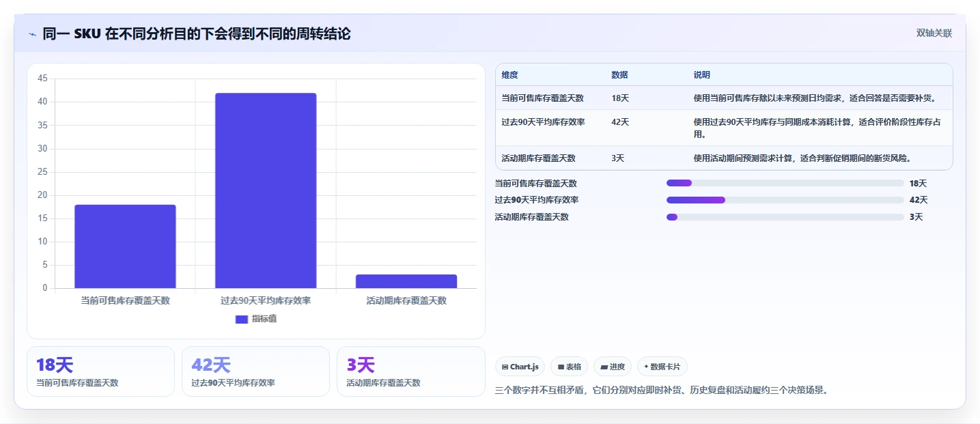Click the 双轴关联 label in header
Viewport: 980px width, 424px height.
(934, 33)
